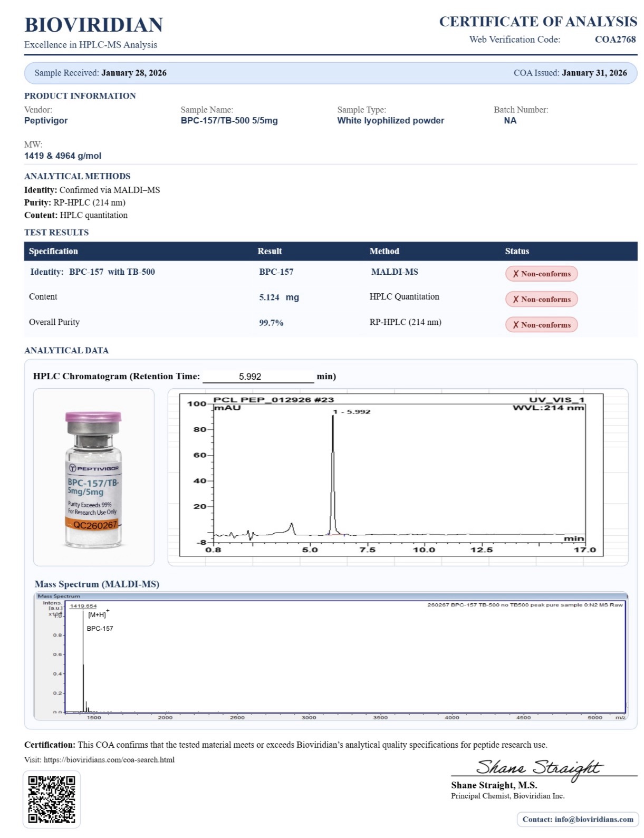
Task: Click the 99.7% Overall Purity result
Action: 271,323
